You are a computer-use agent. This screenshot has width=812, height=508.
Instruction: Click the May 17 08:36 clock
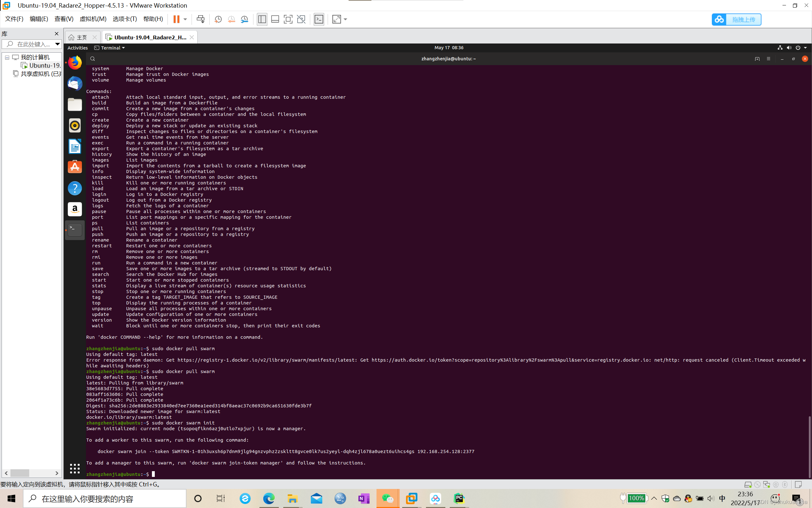(449, 48)
